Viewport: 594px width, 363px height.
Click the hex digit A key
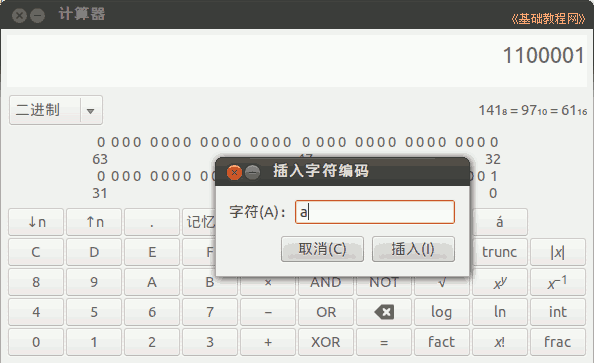click(x=152, y=282)
